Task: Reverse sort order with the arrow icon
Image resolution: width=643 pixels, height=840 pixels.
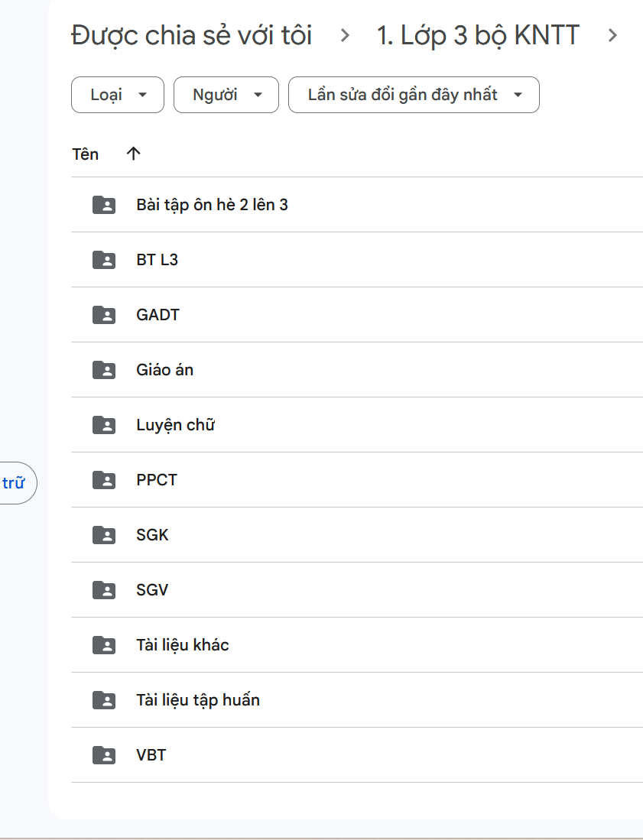Action: (134, 154)
